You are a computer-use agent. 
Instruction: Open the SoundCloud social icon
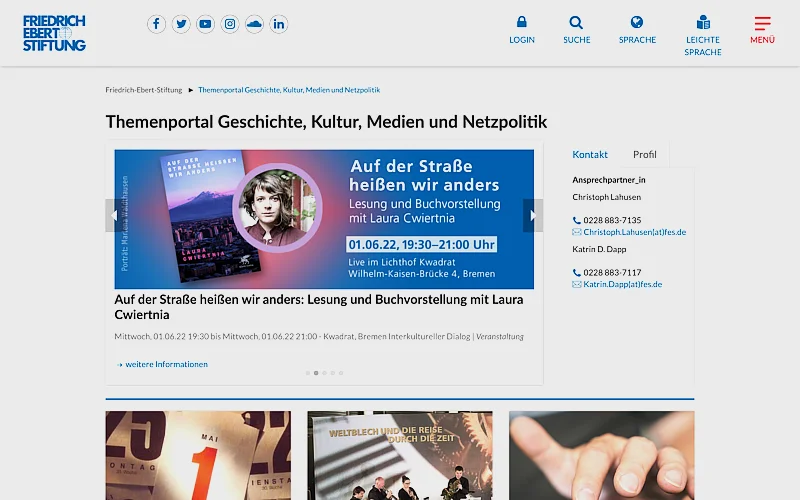pyautogui.click(x=254, y=24)
